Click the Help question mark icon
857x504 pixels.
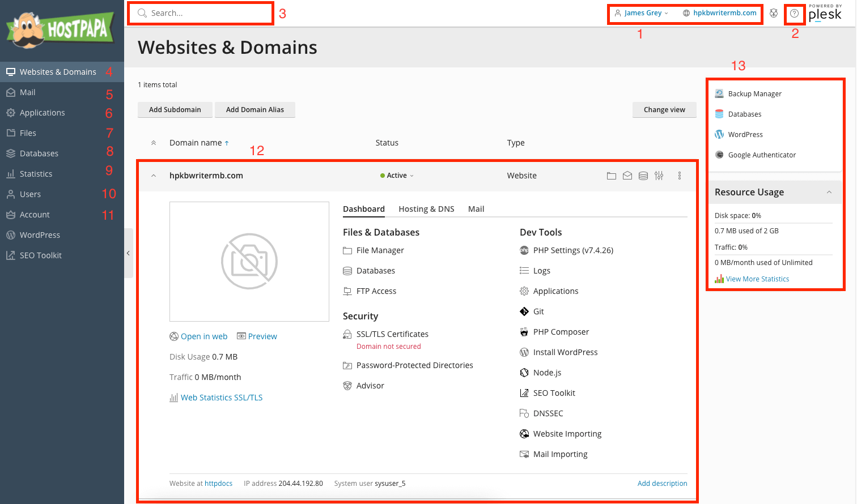coord(795,13)
